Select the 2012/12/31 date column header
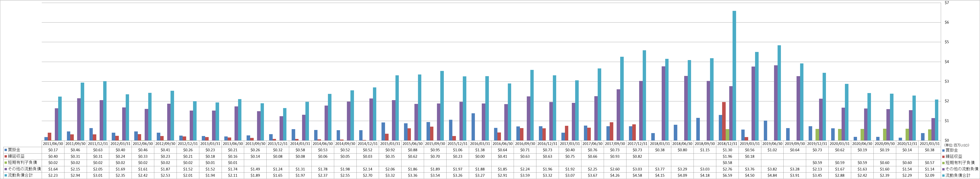 tap(188, 144)
